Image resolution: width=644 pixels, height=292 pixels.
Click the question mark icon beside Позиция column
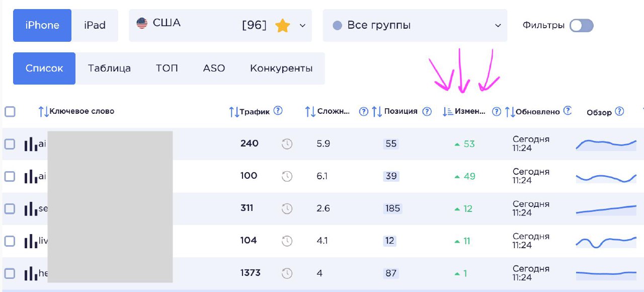pos(426,111)
